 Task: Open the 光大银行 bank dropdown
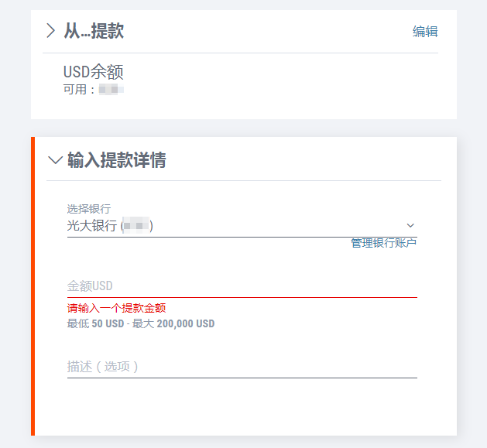[x=242, y=225]
